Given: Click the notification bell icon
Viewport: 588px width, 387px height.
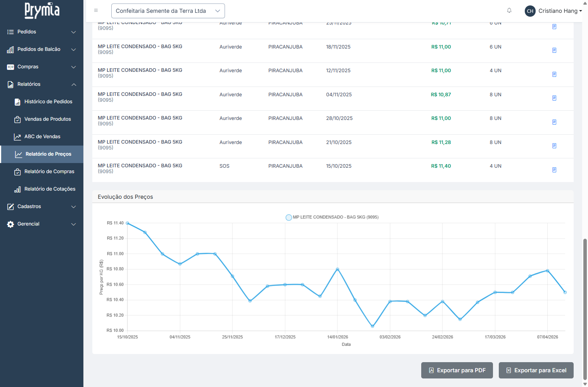Looking at the screenshot, I should 509,10.
